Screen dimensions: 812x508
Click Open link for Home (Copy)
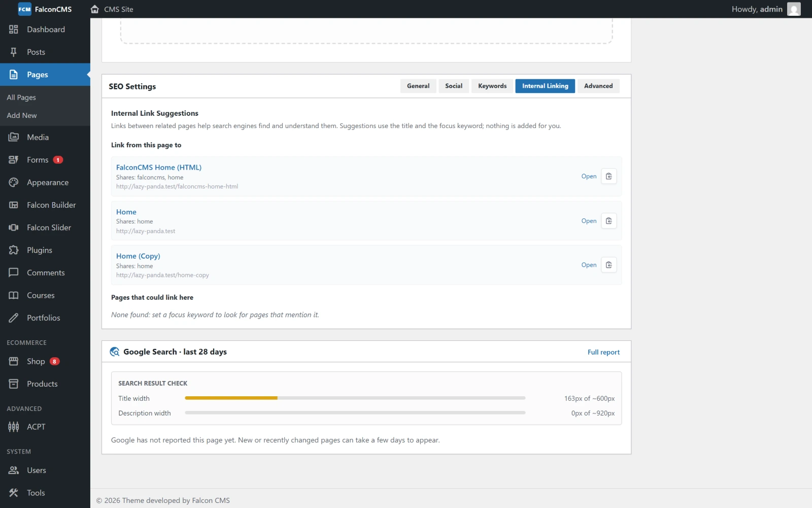(589, 265)
